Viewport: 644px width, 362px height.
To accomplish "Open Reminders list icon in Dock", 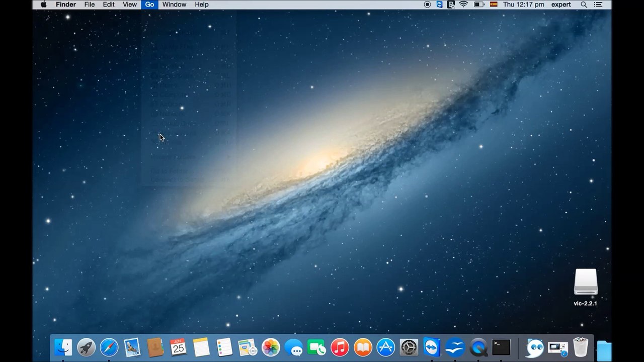I will (x=224, y=347).
